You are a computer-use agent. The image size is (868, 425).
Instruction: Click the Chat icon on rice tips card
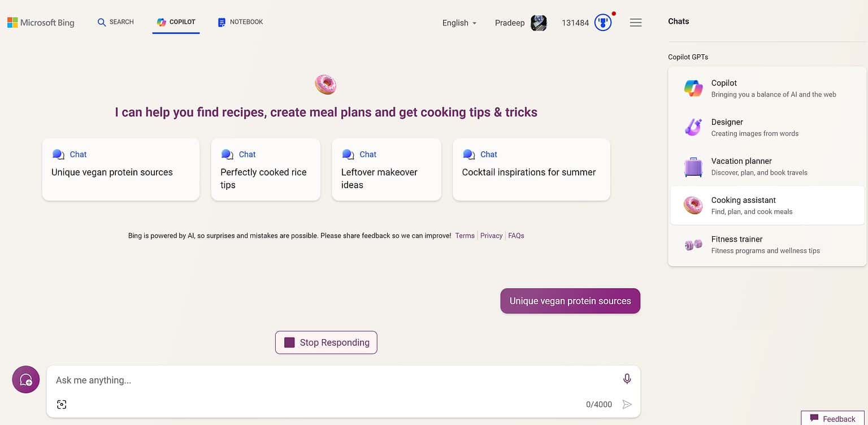pos(227,154)
